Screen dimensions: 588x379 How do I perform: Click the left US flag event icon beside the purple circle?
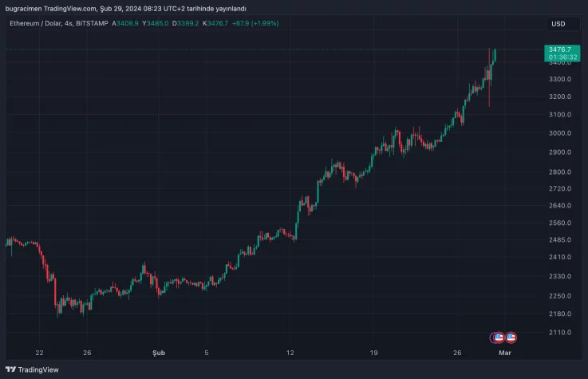pos(499,338)
